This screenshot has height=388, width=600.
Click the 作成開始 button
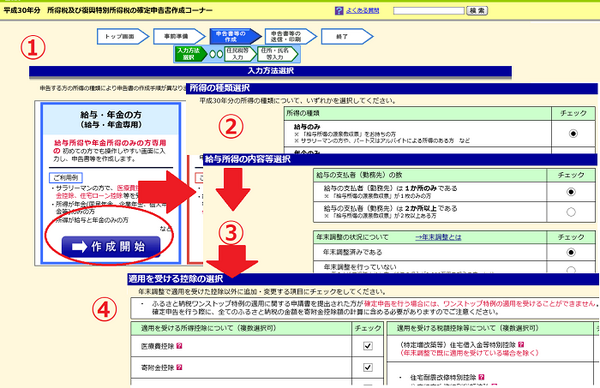pos(111,247)
